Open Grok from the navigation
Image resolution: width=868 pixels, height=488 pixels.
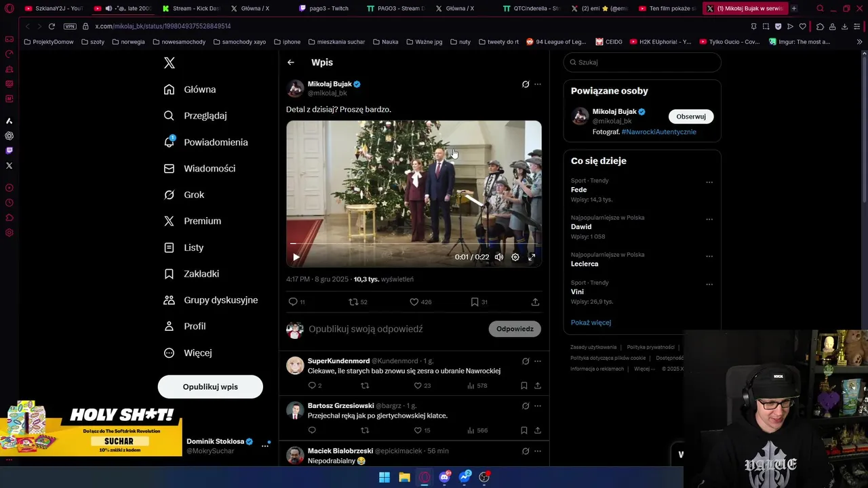click(x=184, y=195)
